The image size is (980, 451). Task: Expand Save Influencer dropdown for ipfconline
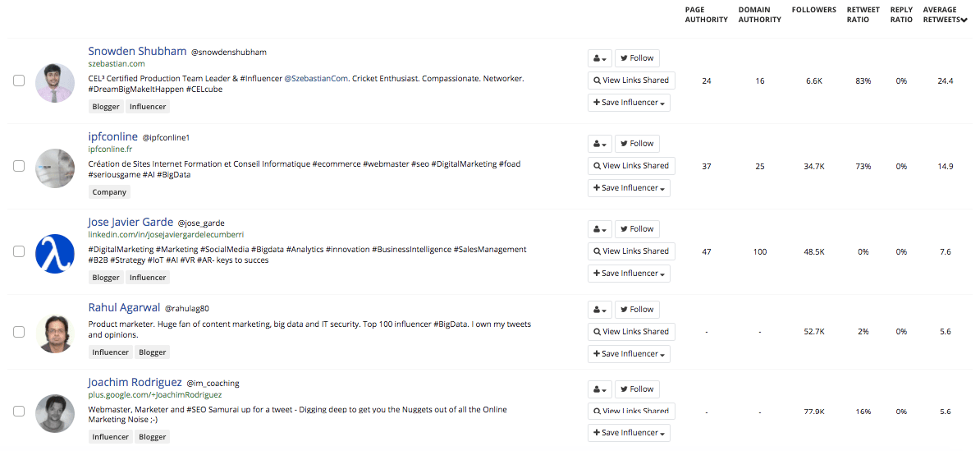[629, 188]
